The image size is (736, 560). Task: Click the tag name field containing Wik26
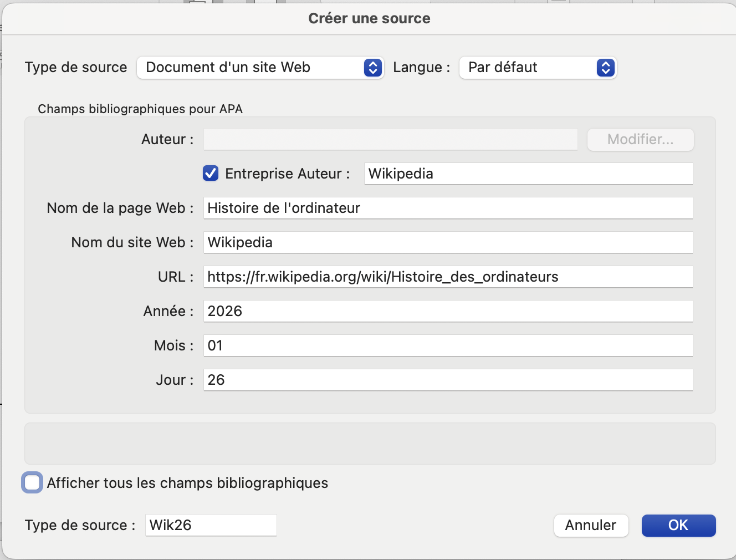[211, 525]
